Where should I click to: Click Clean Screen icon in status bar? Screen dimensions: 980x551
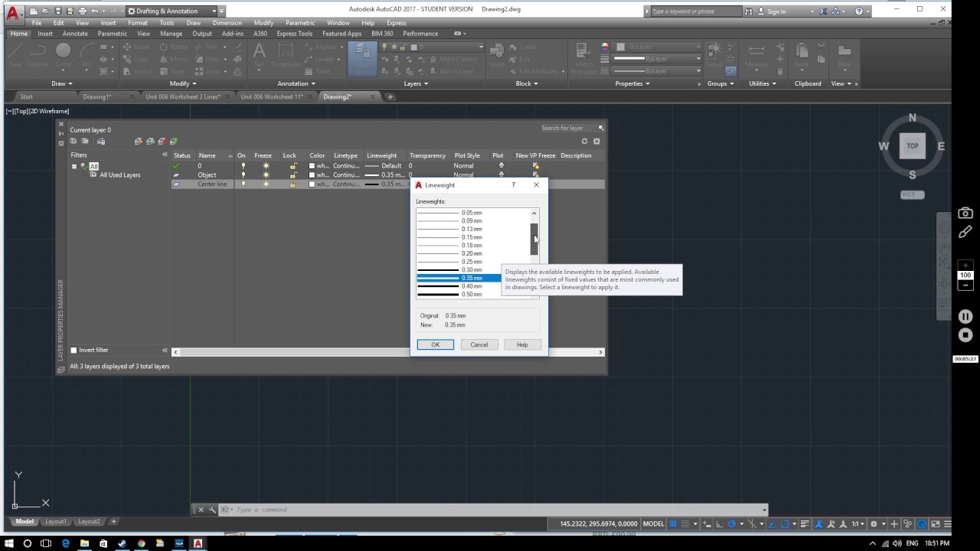[936, 524]
